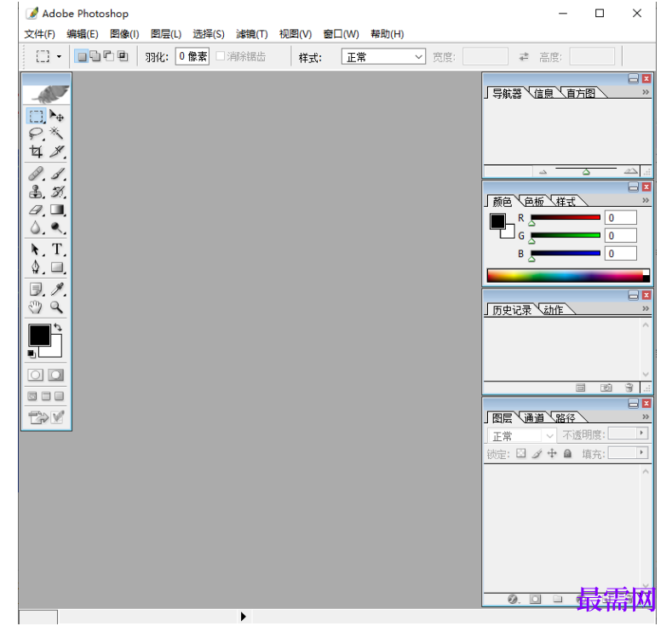Click the swap width and height button
672x626 pixels.
524,56
